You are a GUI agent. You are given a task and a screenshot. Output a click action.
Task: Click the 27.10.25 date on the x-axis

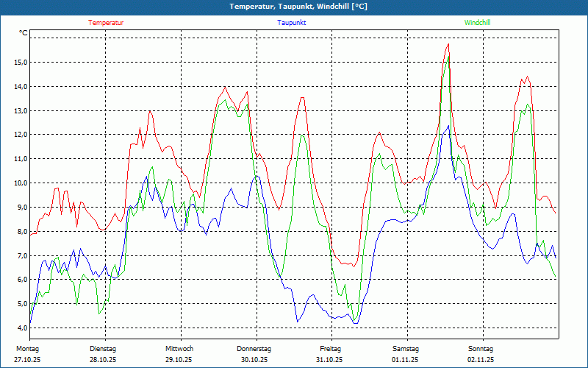(27, 360)
